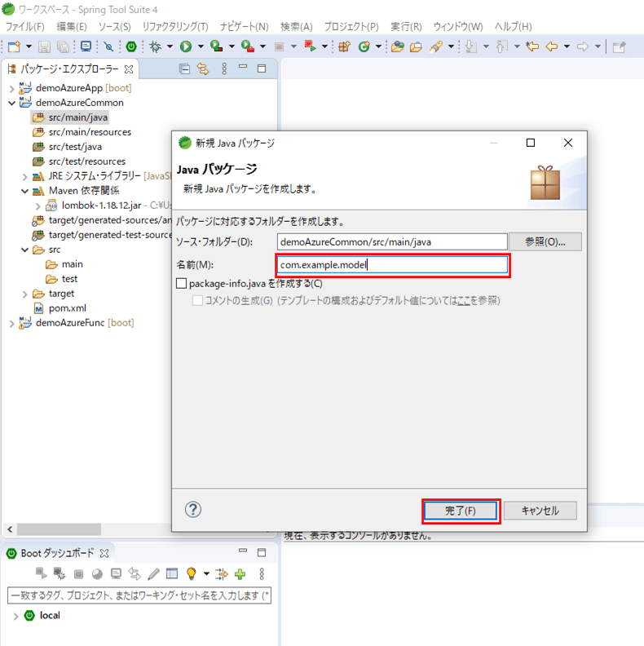Click the Open Task folder icon in toolbar
Image resolution: width=644 pixels, height=646 pixels.
point(416,46)
